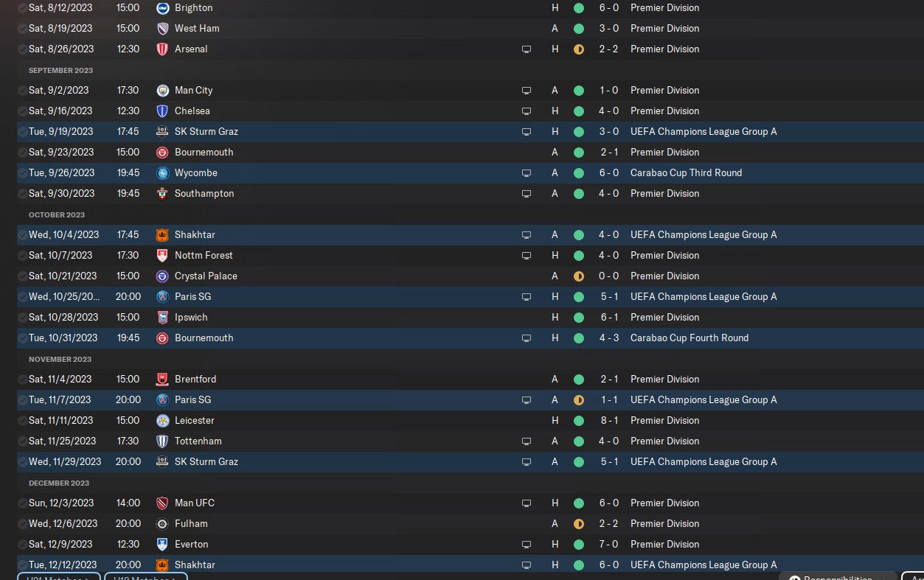Click the Leicester club badge

(163, 421)
